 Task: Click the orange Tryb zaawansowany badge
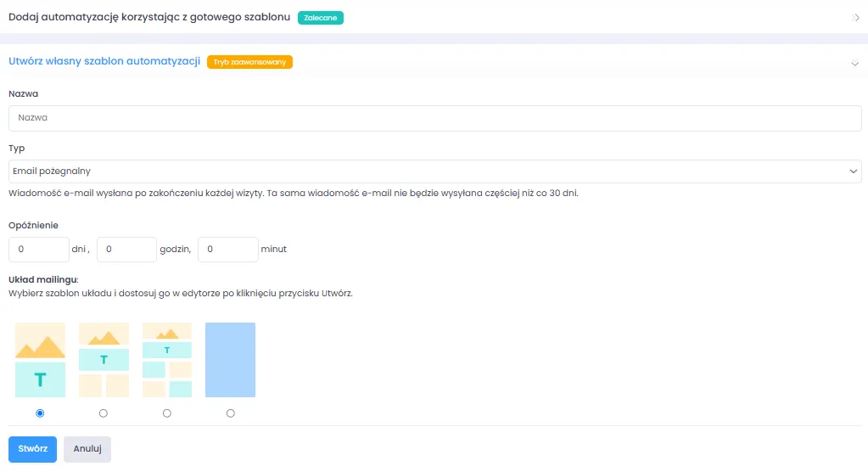point(249,62)
